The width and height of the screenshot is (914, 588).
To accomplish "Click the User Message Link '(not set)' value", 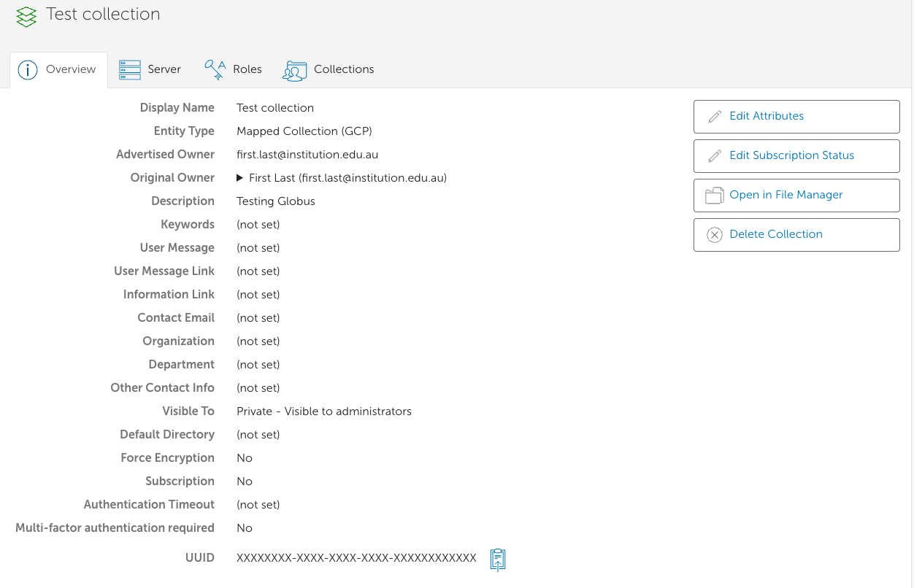I will [258, 271].
